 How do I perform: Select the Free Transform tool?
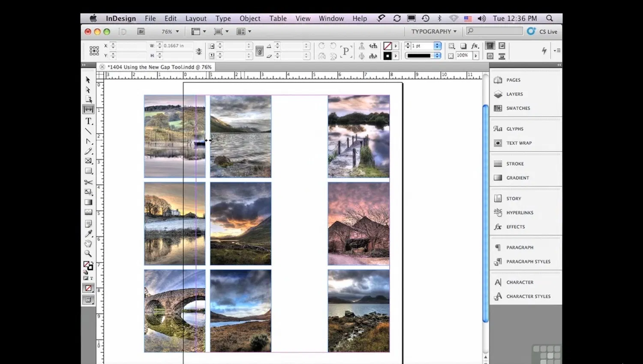[x=88, y=192]
